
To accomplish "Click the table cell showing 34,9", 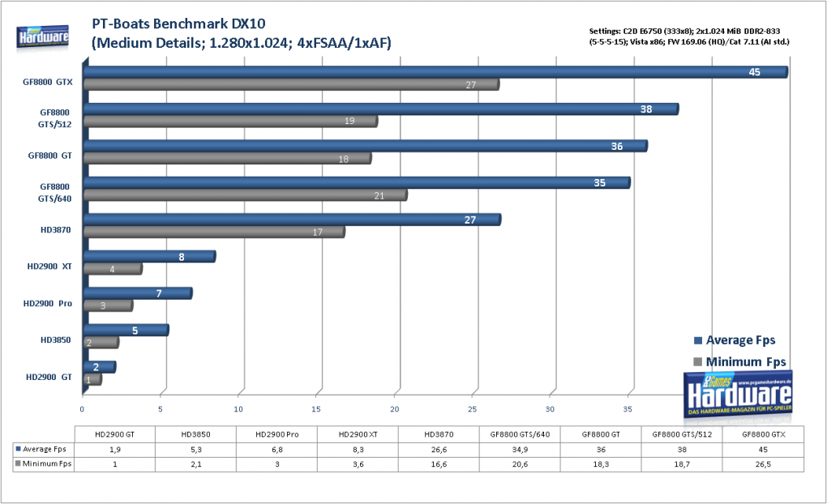I will 520,450.
